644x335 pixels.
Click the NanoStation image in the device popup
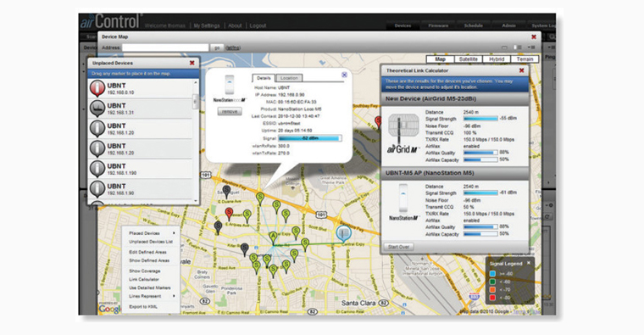[x=230, y=85]
